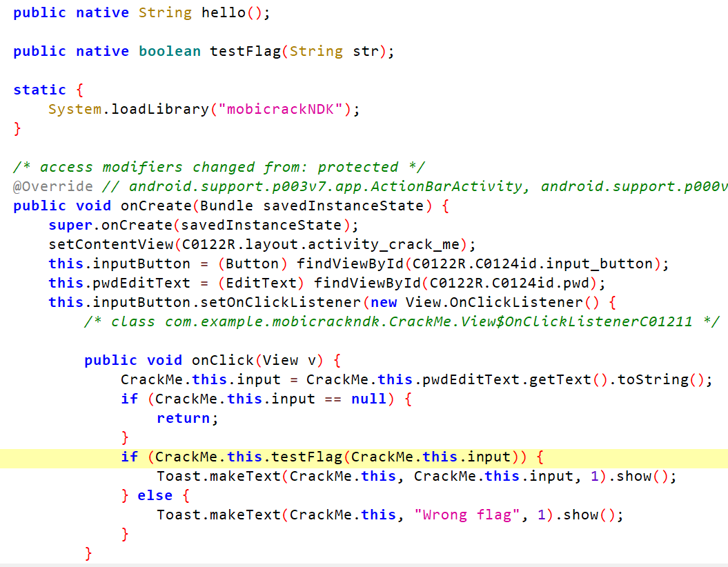This screenshot has height=567, width=728.
Task: Click the null keyword in the if condition
Action: 368,399
